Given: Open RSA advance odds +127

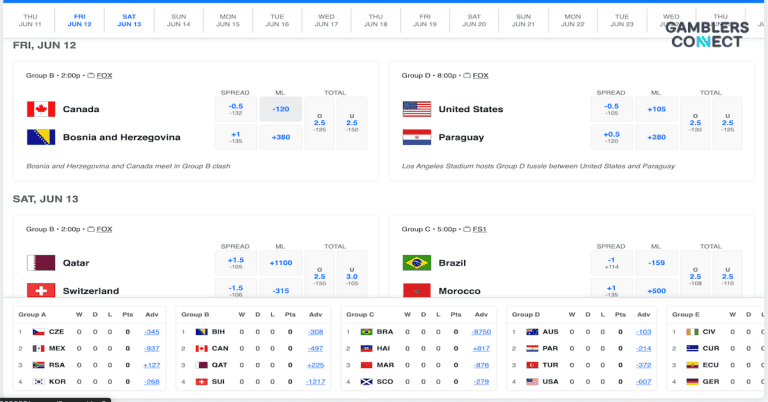Looking at the screenshot, I should [152, 365].
